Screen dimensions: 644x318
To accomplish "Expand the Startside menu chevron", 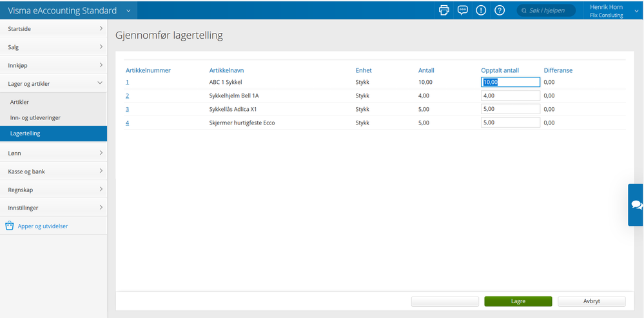I will [101, 29].
